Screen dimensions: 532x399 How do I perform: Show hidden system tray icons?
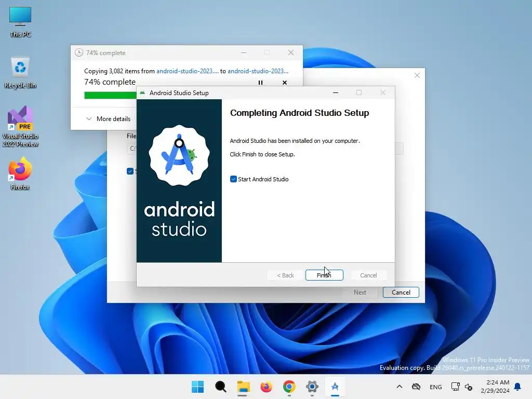400,387
